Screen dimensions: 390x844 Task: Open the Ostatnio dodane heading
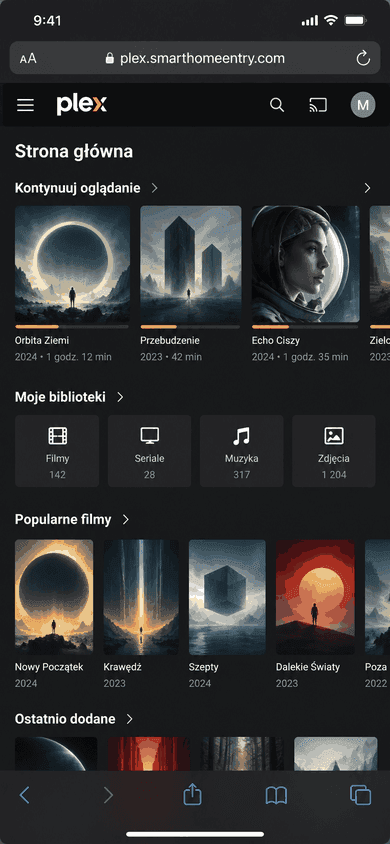click(65, 719)
